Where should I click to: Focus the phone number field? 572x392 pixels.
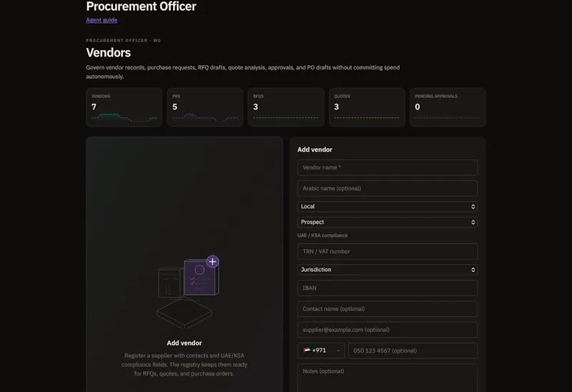tap(413, 351)
